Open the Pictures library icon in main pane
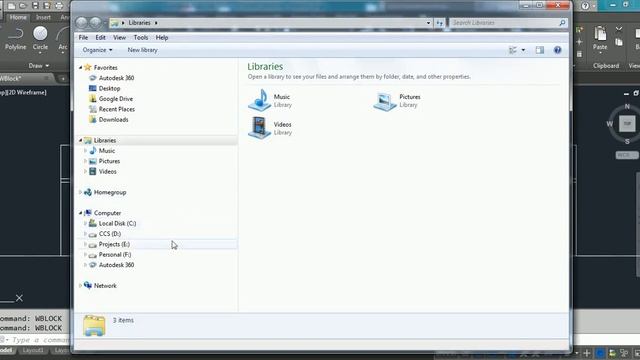The width and height of the screenshot is (640, 360). (384, 101)
